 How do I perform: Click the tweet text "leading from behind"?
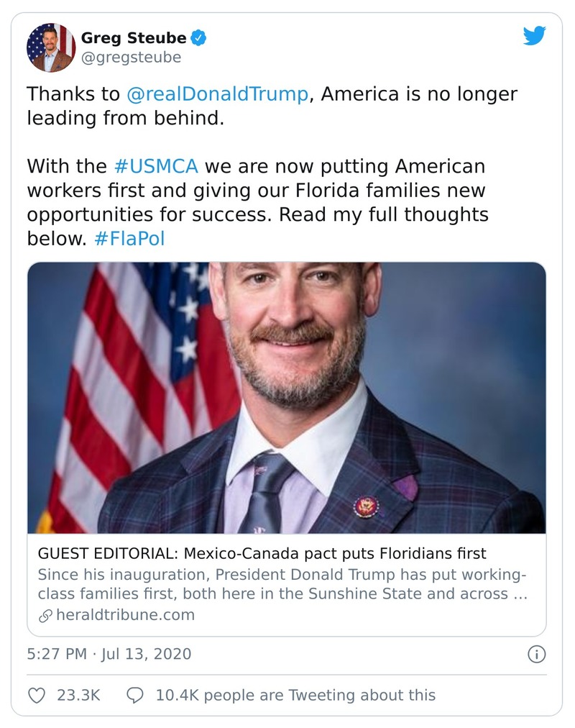[126, 118]
